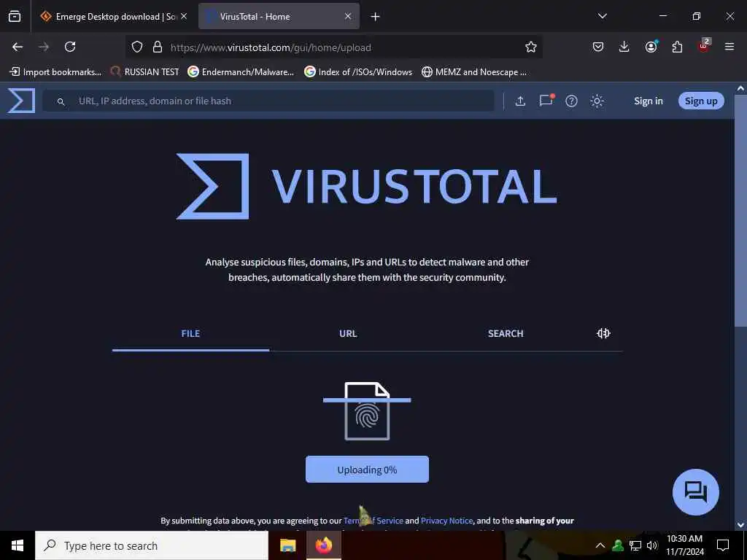Open the MEMZ and Noescape bookmark
The height and width of the screenshot is (560, 747).
point(474,72)
